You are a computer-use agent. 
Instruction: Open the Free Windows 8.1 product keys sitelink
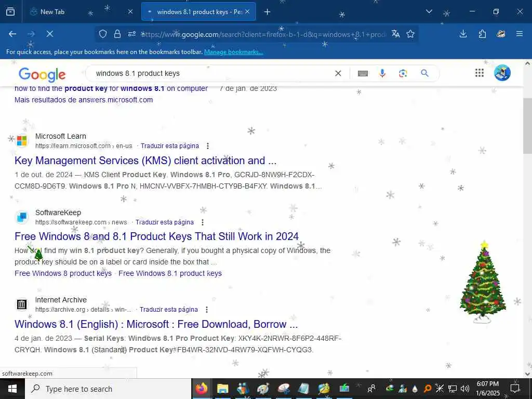click(170, 273)
